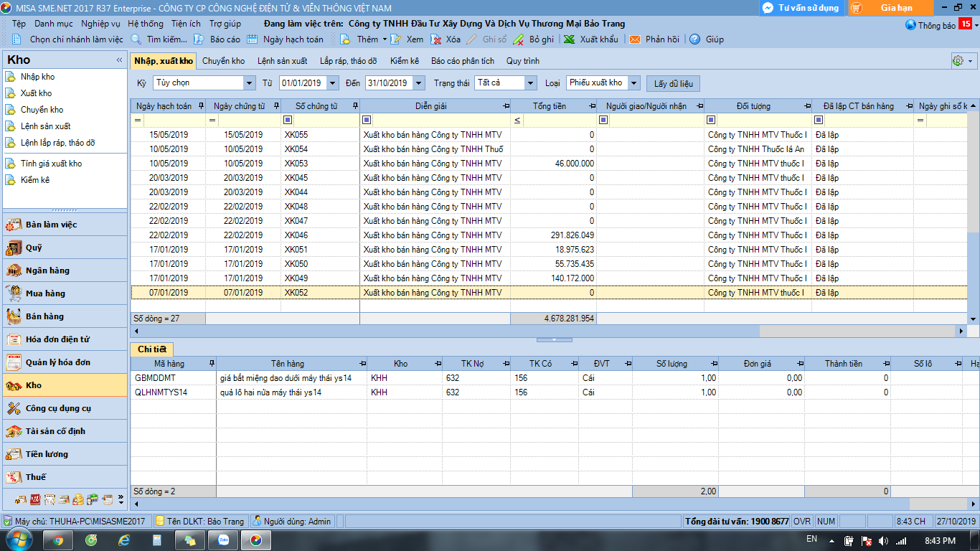Open Hóa đơn điện tử module

[65, 339]
